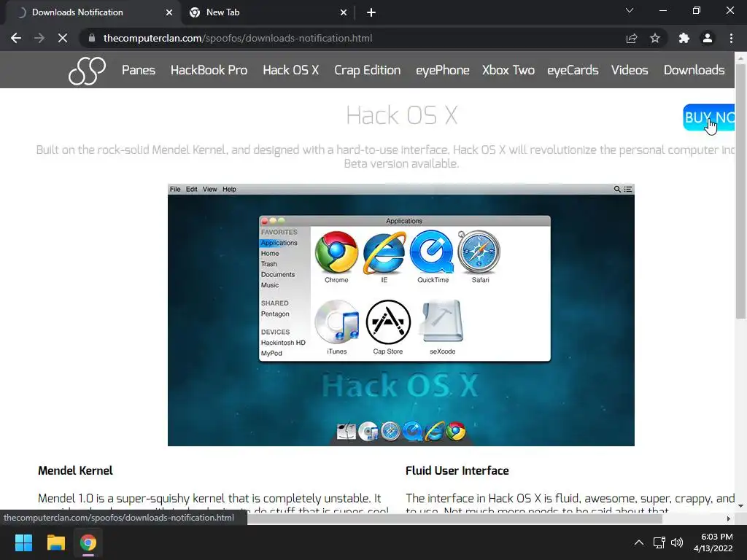Bookmark this page with the star icon

click(655, 38)
